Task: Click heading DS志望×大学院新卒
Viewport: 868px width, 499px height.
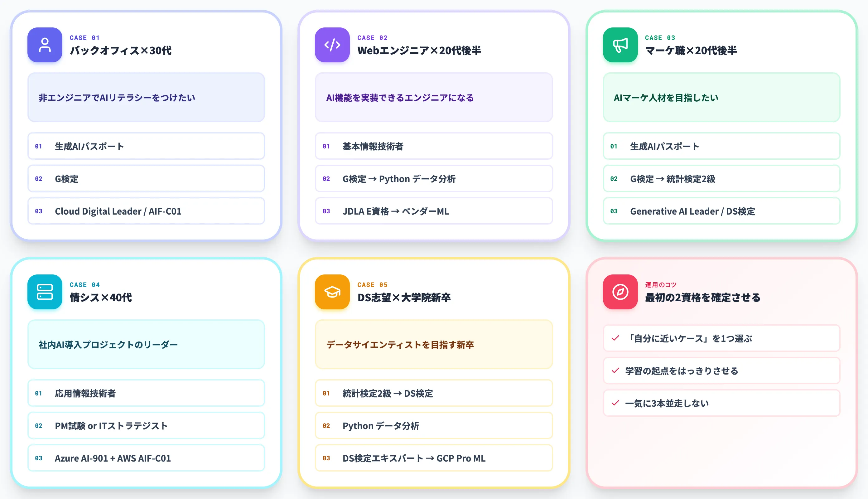Action: coord(404,298)
